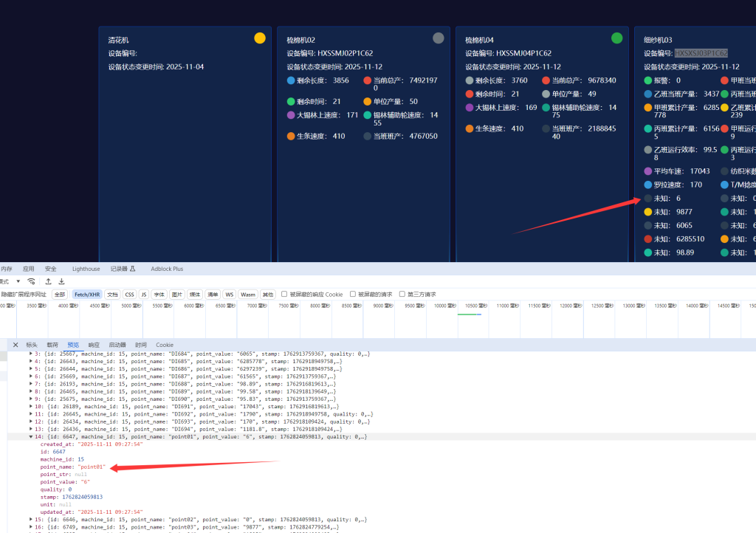Enable 被屏蔽的响应 Cookie checkbox
756x533 pixels.
tap(284, 294)
